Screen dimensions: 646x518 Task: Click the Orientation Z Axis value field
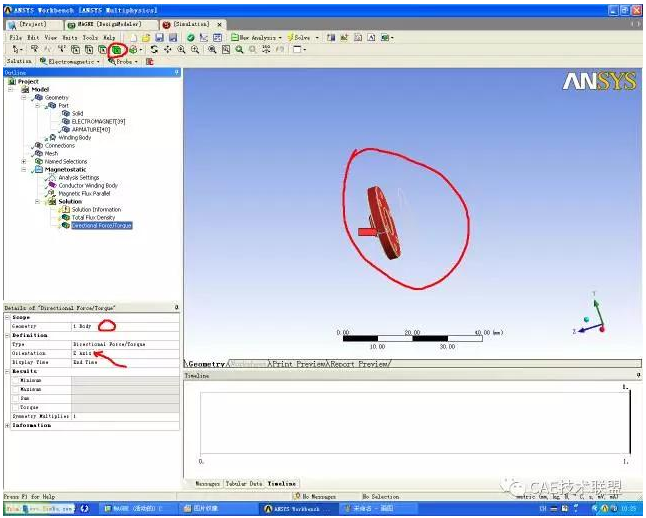125,353
